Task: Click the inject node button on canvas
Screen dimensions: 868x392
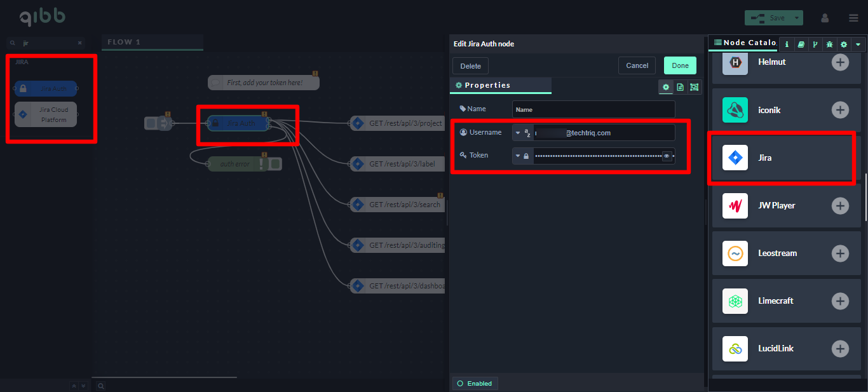Action: point(151,123)
